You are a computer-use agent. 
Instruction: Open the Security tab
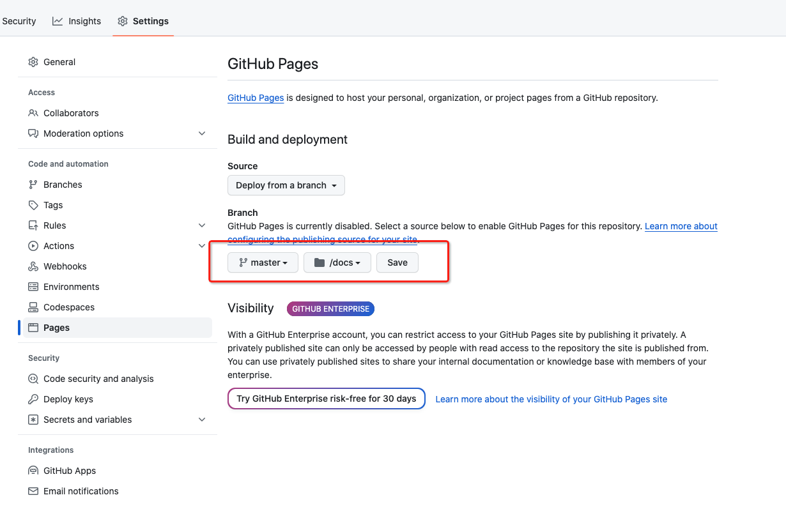pyautogui.click(x=19, y=21)
